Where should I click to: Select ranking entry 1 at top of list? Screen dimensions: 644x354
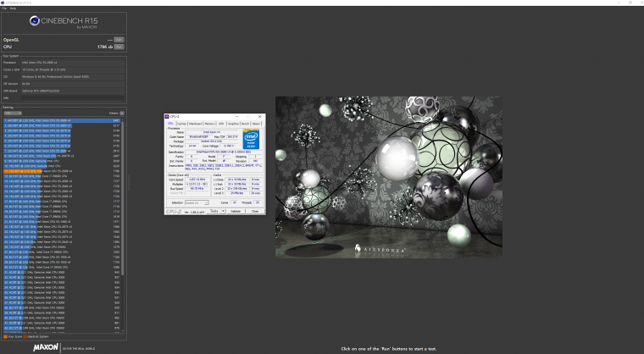[x=62, y=121]
